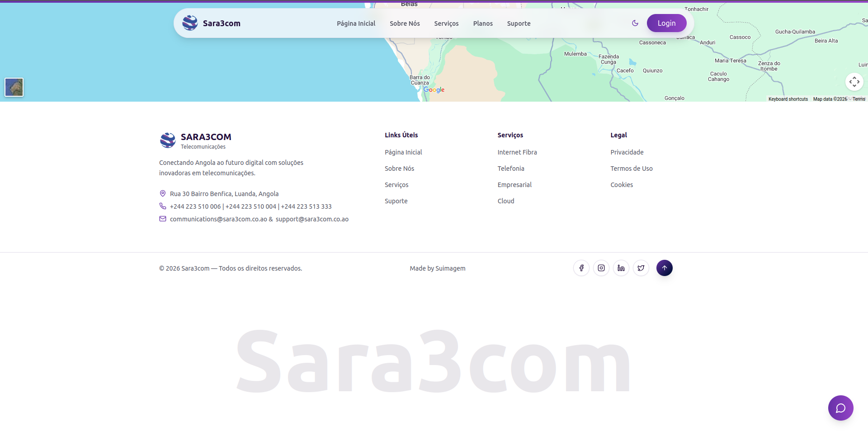Click the address Rua 30 Bairro Benfica

tap(224, 194)
